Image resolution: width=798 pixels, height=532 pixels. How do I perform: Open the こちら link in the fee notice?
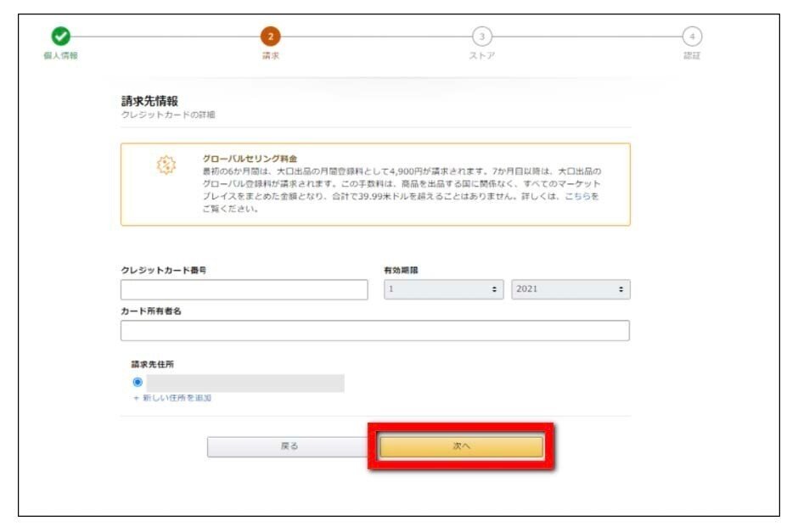[x=577, y=196]
